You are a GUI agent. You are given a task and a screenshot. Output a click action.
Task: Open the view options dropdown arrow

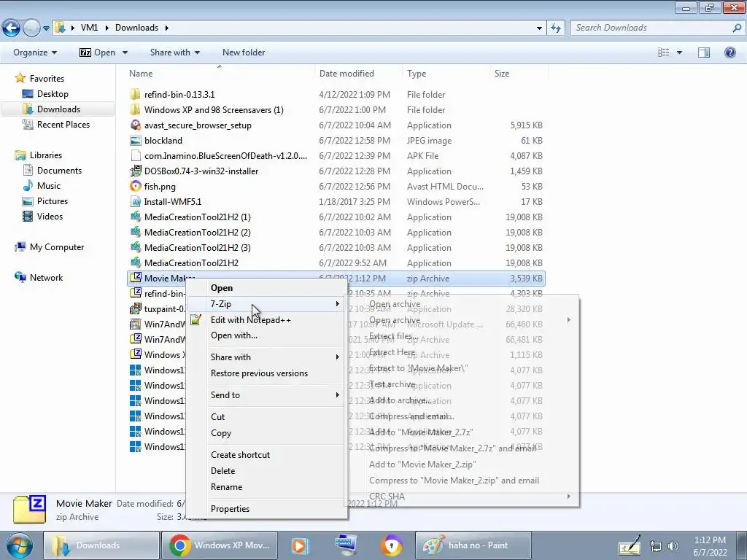coord(679,52)
